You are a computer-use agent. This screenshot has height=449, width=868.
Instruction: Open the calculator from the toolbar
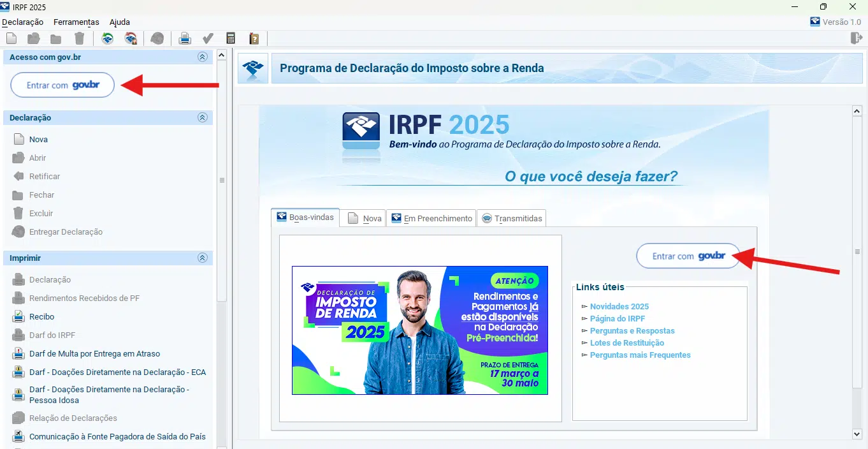tap(231, 39)
